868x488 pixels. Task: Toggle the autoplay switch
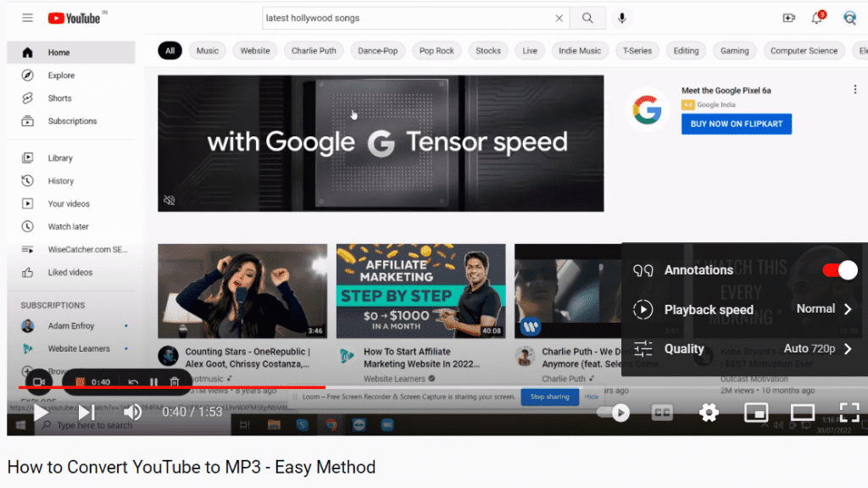(614, 413)
